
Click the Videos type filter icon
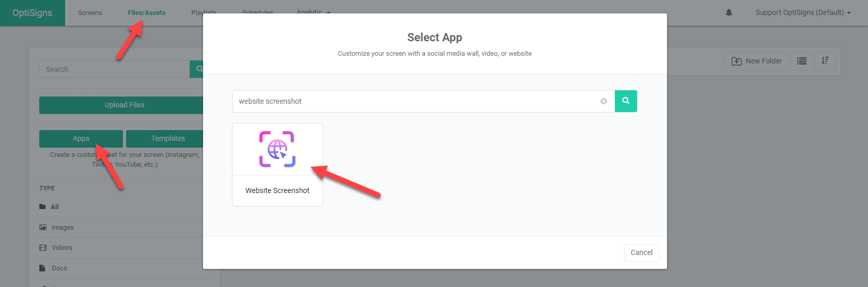43,248
